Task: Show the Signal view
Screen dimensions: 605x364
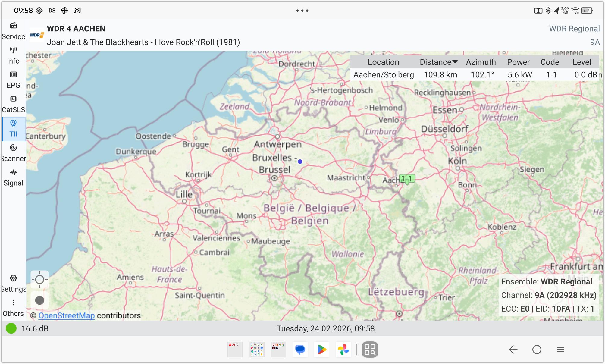Action: pos(13,177)
